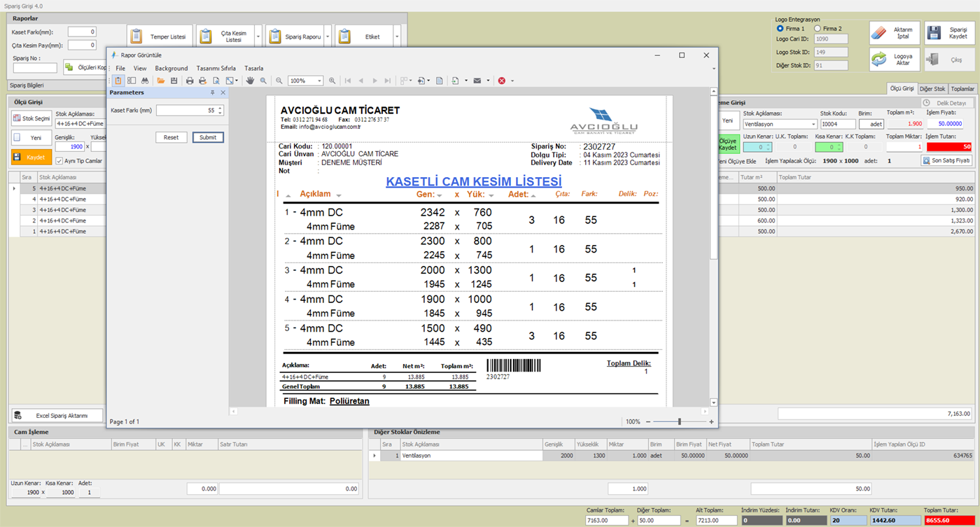Select the magnifier tool beside hand tool
Image resolution: width=980 pixels, height=527 pixels.
pyautogui.click(x=263, y=80)
